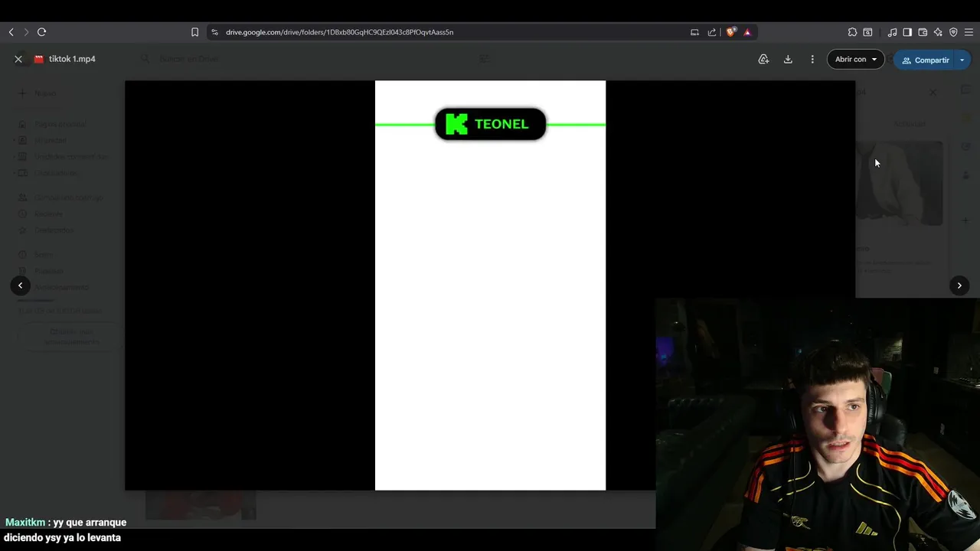Click the browser forward arrow
This screenshot has width=980, height=551.
tap(26, 32)
